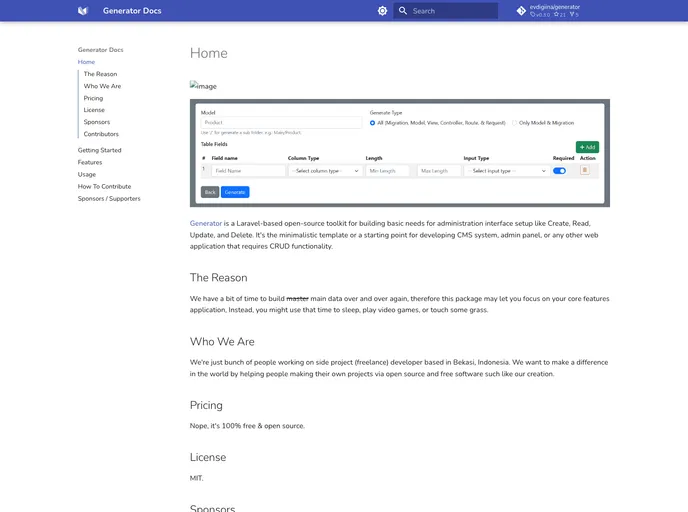Click the MIT. license text

[197, 478]
